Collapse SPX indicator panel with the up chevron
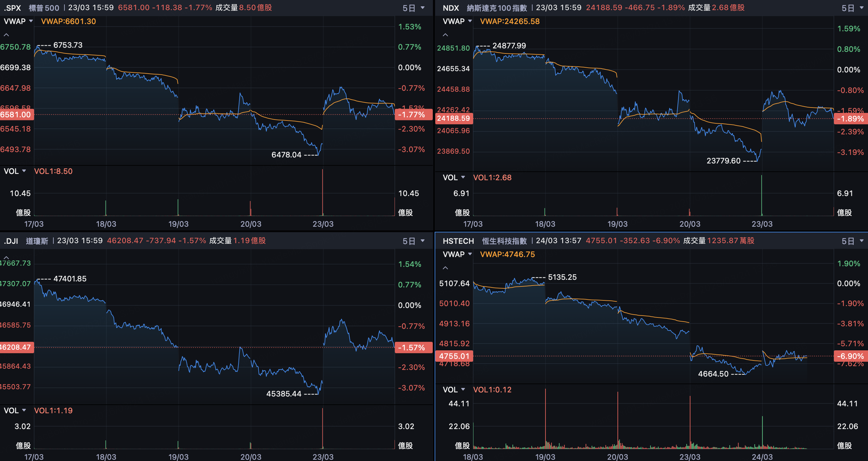The width and height of the screenshot is (868, 461). click(6, 35)
